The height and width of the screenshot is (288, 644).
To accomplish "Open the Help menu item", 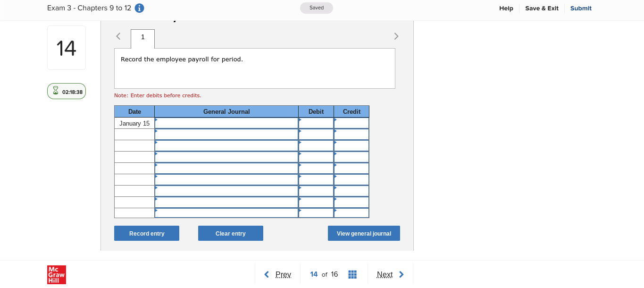I will coord(506,8).
